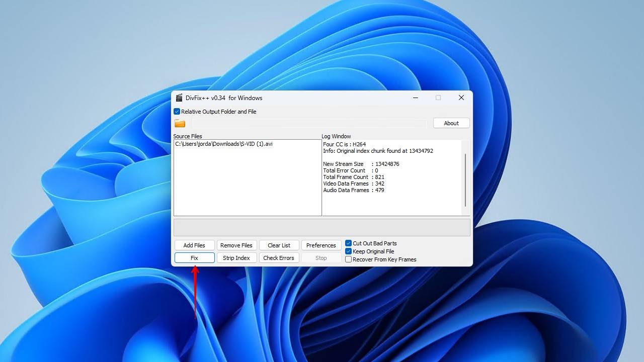This screenshot has height=362, width=644.
Task: Click the output folder path field
Action: click(x=309, y=124)
